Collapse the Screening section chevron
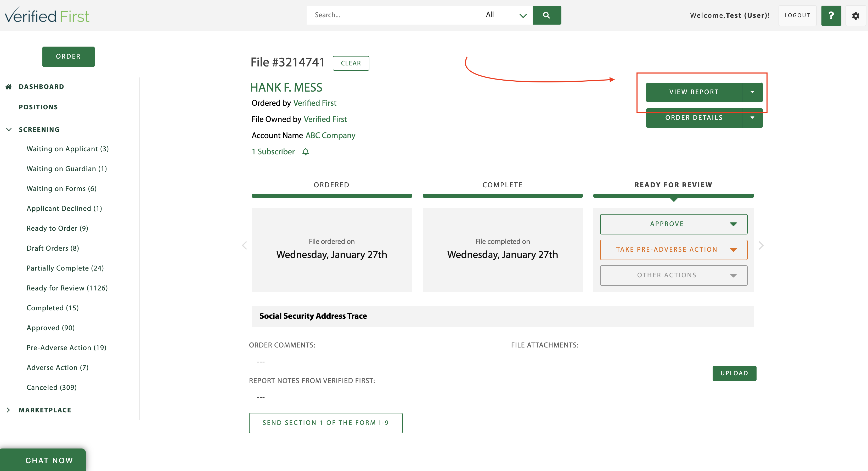The image size is (868, 471). 9,130
